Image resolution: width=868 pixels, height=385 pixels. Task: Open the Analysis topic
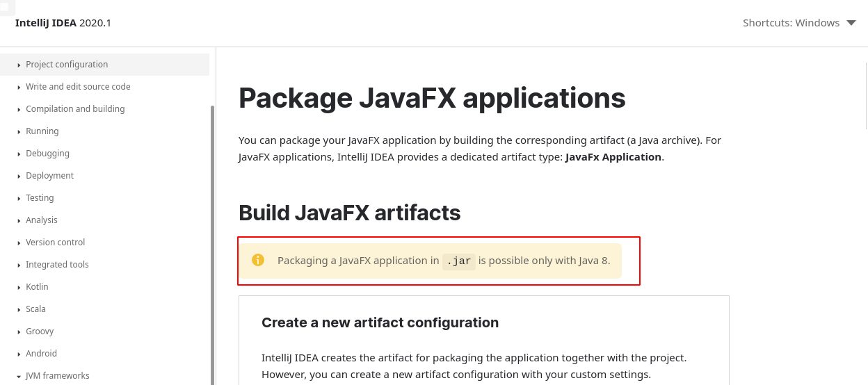click(42, 220)
